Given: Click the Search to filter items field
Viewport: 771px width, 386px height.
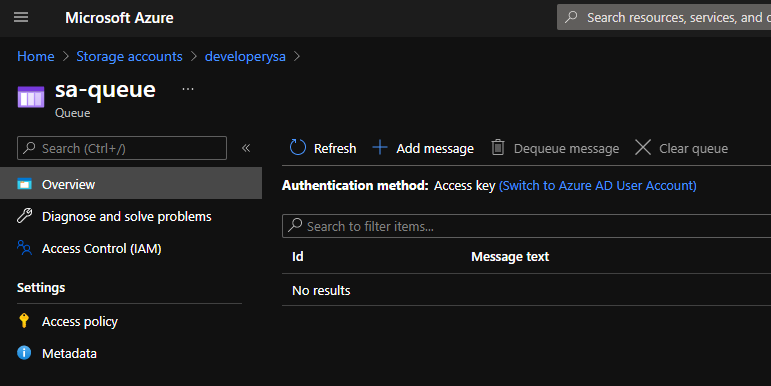Looking at the screenshot, I should (526, 226).
